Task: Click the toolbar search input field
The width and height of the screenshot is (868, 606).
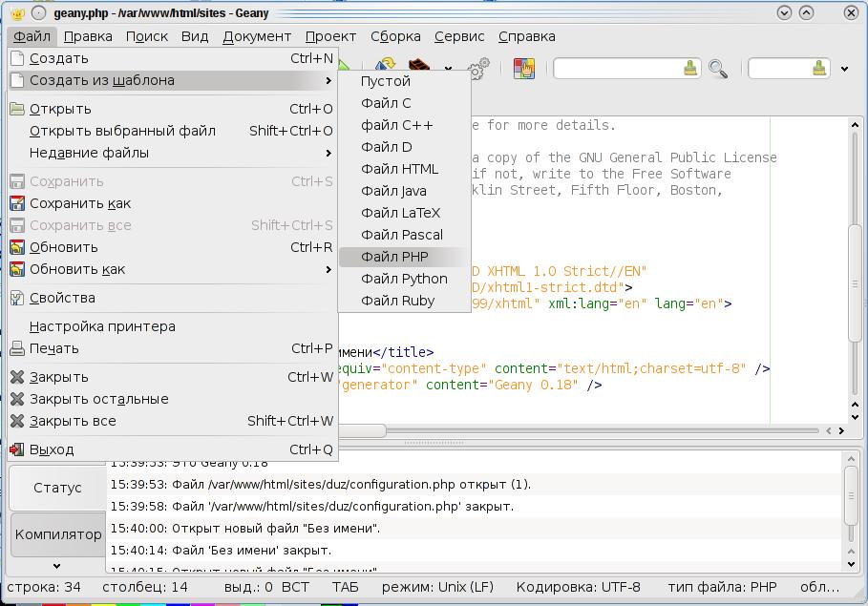Action: point(618,68)
